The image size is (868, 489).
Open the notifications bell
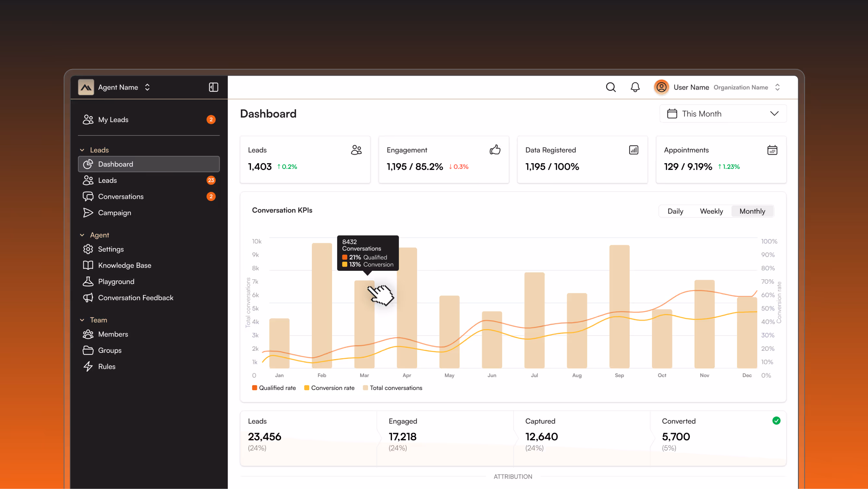coord(635,87)
